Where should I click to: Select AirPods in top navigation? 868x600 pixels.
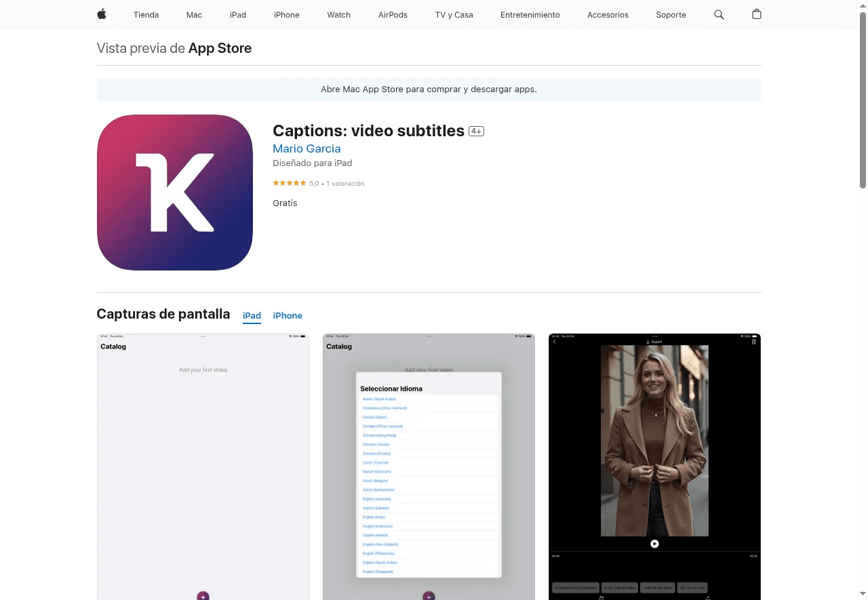click(393, 14)
